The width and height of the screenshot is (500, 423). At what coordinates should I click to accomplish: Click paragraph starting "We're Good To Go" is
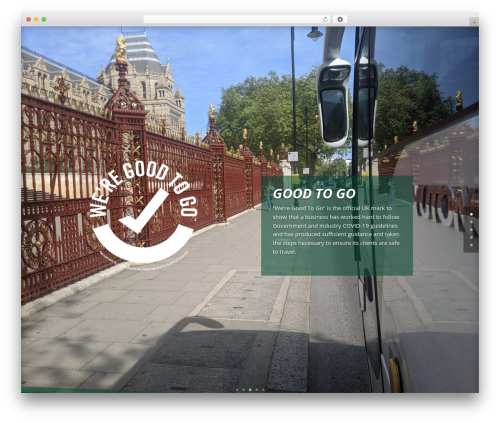pyautogui.click(x=336, y=230)
